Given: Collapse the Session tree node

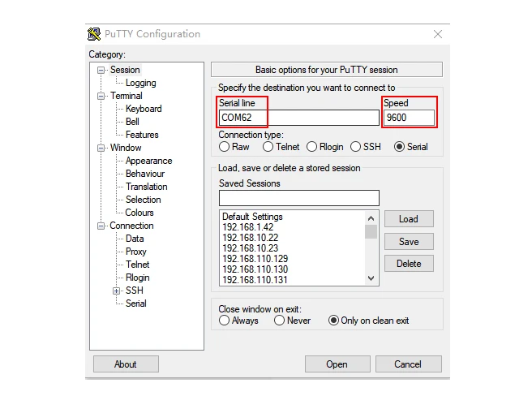Looking at the screenshot, I should point(101,71).
